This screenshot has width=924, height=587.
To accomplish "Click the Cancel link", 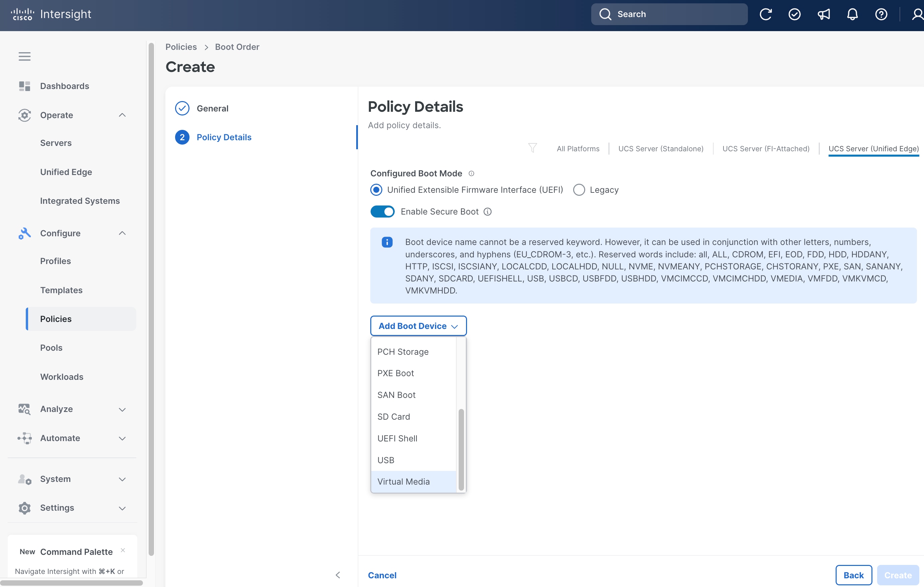I will tap(382, 575).
